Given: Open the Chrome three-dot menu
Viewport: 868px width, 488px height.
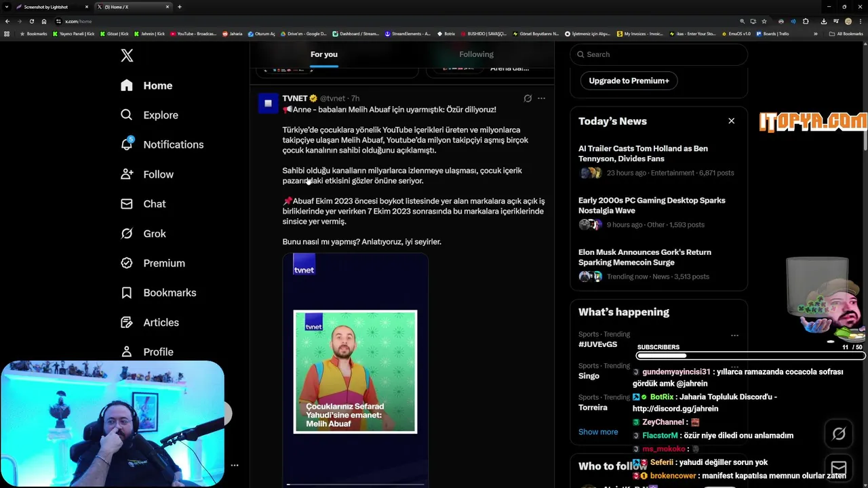Looking at the screenshot, I should [x=860, y=21].
